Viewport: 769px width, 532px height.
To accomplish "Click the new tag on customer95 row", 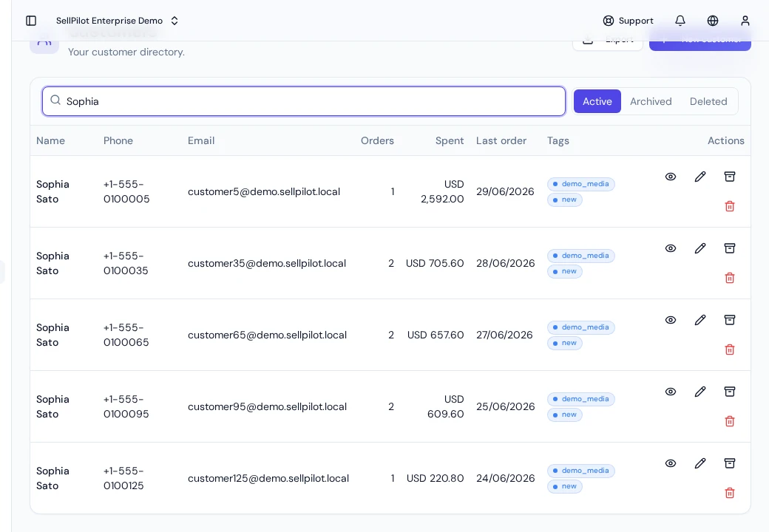I will tap(564, 415).
